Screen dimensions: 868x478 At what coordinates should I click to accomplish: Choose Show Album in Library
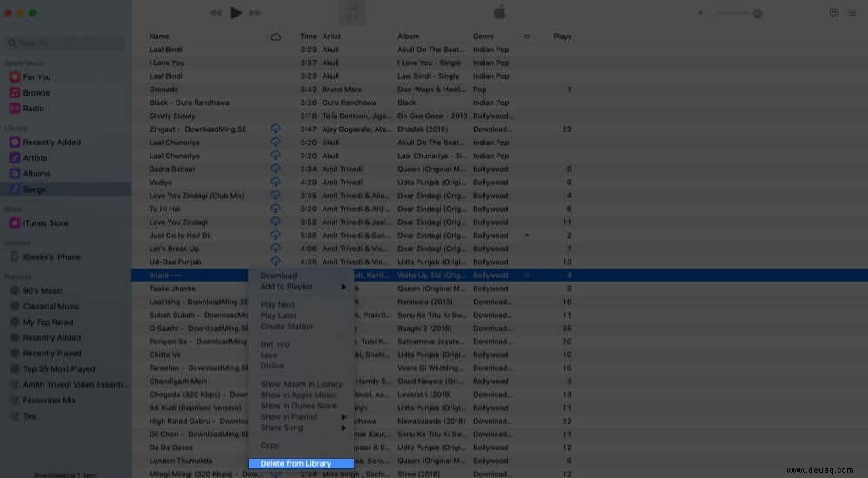tap(301, 384)
